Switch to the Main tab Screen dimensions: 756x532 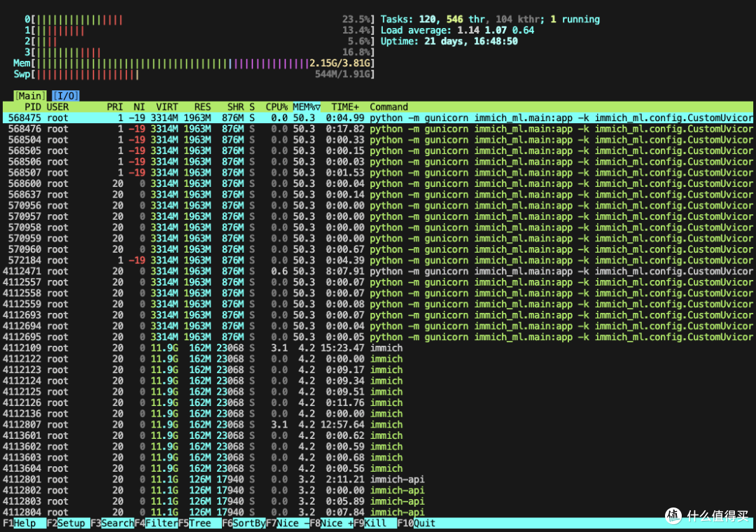[30, 95]
